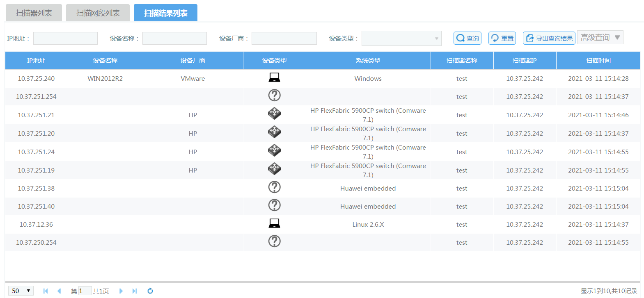Sort by the 扫描时间 column header
This screenshot has width=644, height=298.
[x=598, y=61]
